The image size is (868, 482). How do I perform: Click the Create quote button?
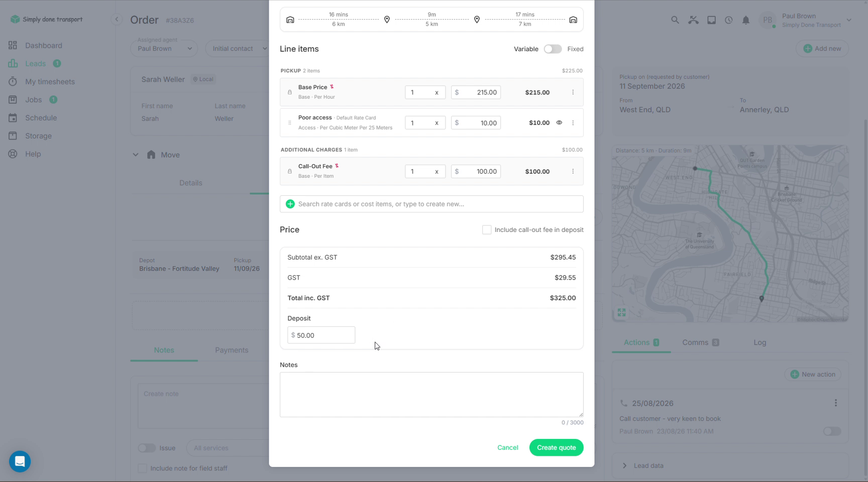556,447
